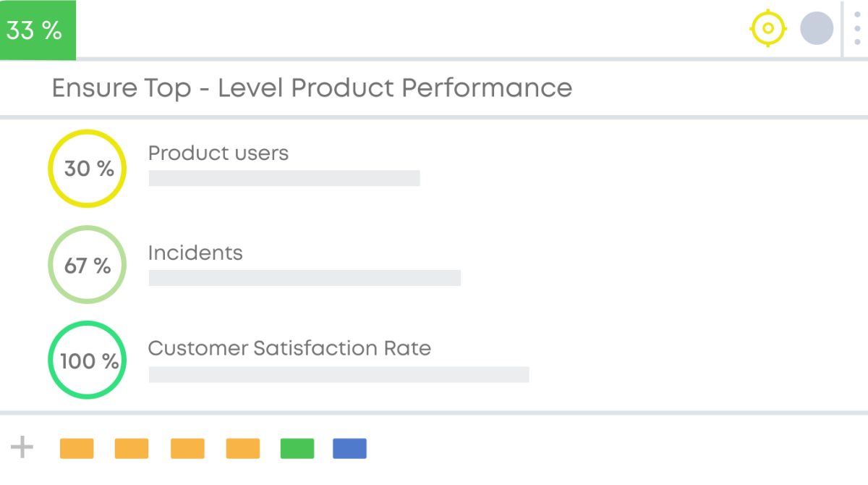868x485 pixels.
Task: Click the 100 % progress circle
Action: (88, 360)
